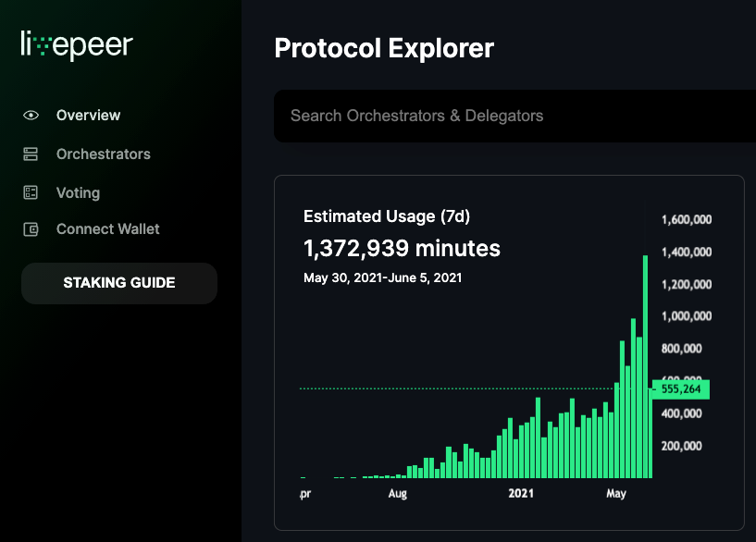Click the 200,000 axis label
756x542 pixels.
pos(682,446)
